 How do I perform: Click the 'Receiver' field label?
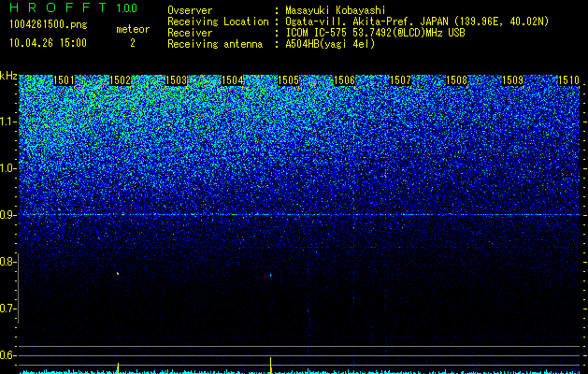click(190, 33)
